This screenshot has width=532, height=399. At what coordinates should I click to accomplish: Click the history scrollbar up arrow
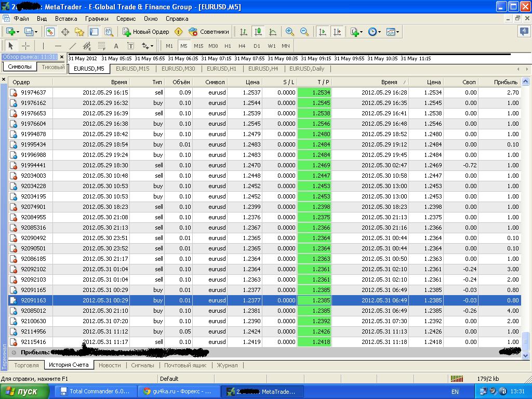coord(526,82)
